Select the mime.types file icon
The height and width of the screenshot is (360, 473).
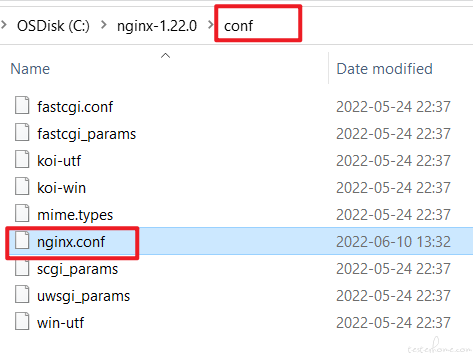tap(22, 213)
